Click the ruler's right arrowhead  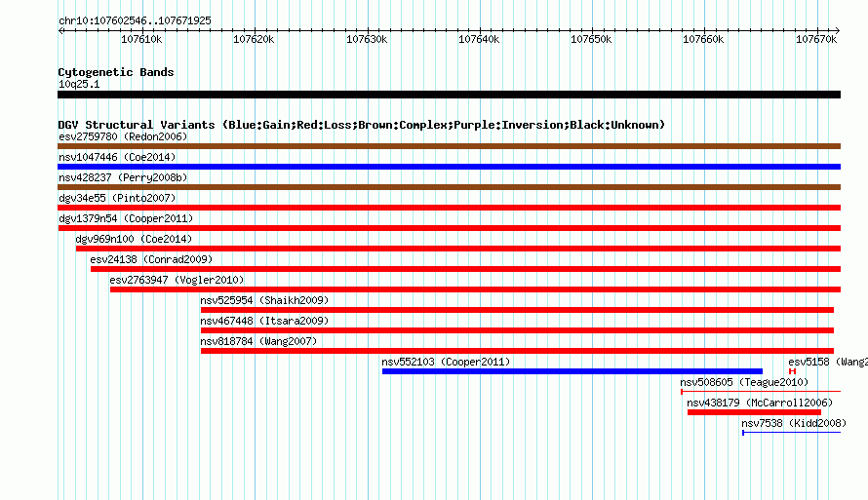(838, 31)
